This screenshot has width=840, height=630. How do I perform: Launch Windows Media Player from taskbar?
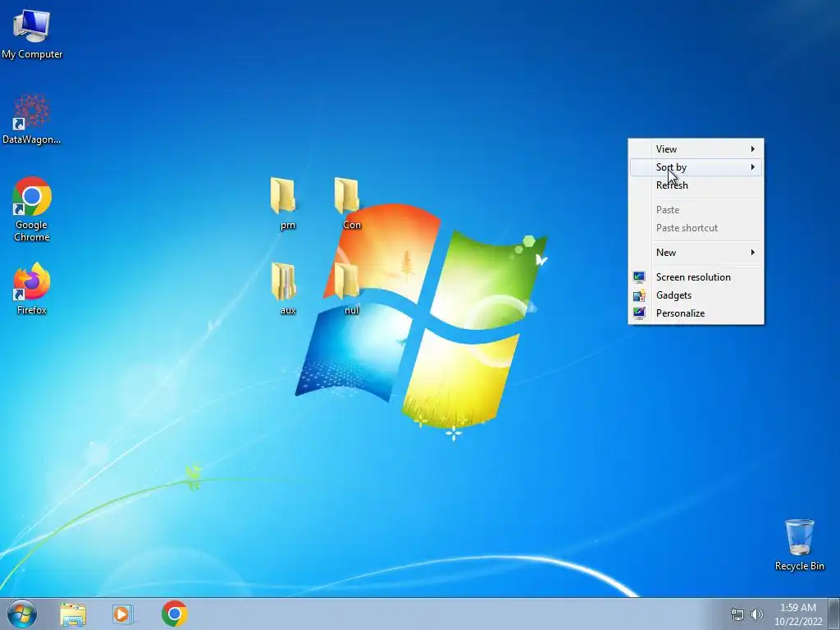(x=123, y=614)
